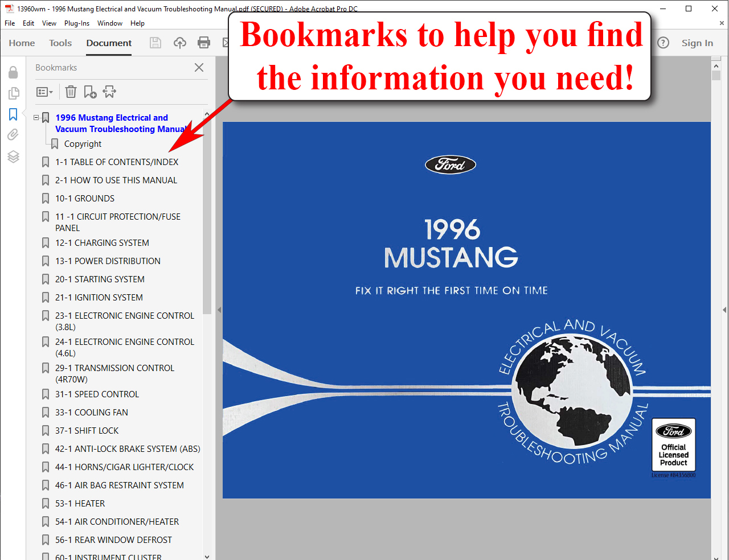729x560 pixels.
Task: Open the layers panel icon
Action: click(x=13, y=157)
